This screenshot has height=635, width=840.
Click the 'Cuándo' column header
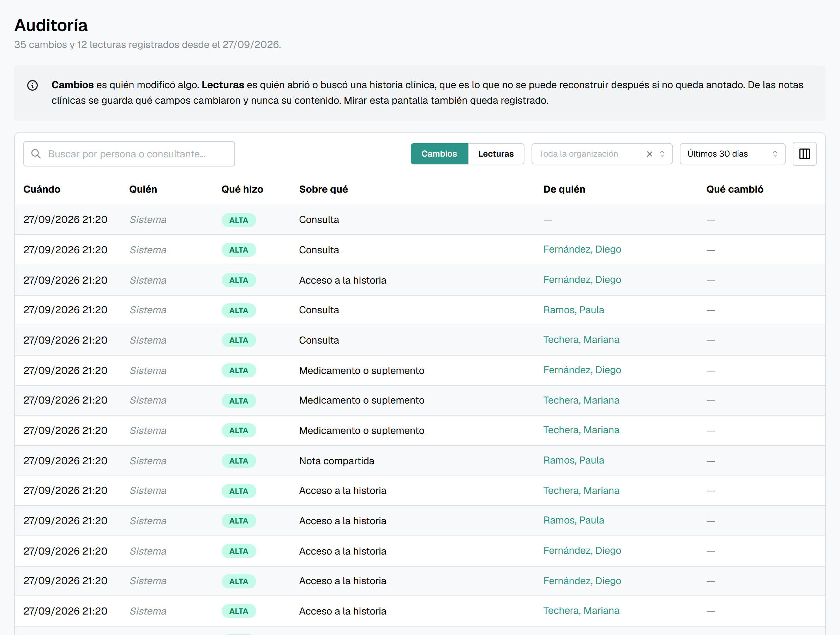coord(42,189)
